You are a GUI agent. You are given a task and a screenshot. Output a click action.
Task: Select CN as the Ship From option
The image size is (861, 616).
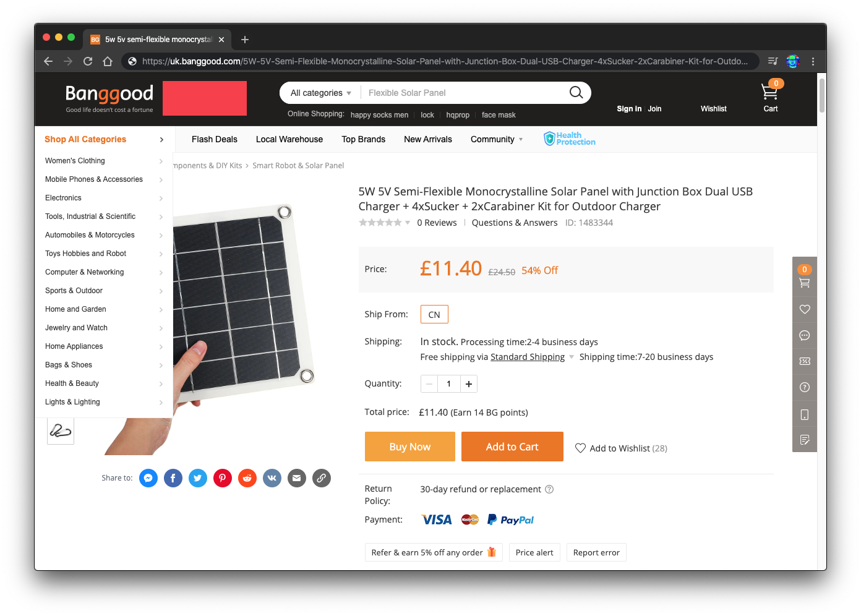pos(434,314)
